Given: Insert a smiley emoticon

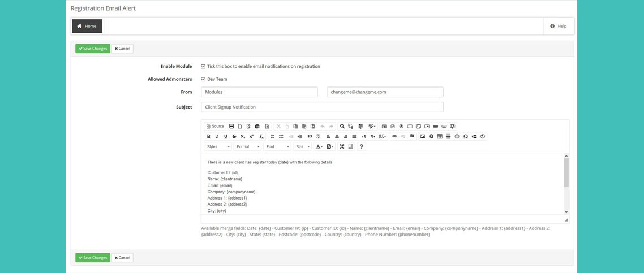Looking at the screenshot, I should (457, 136).
